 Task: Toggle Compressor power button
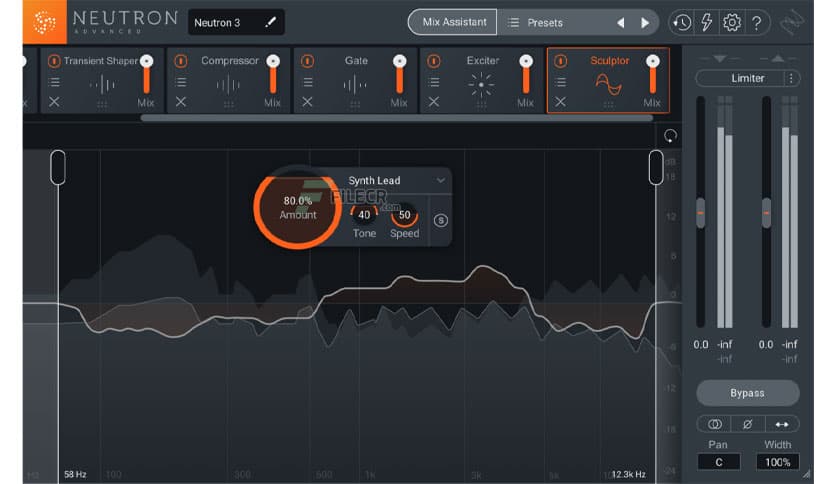181,61
